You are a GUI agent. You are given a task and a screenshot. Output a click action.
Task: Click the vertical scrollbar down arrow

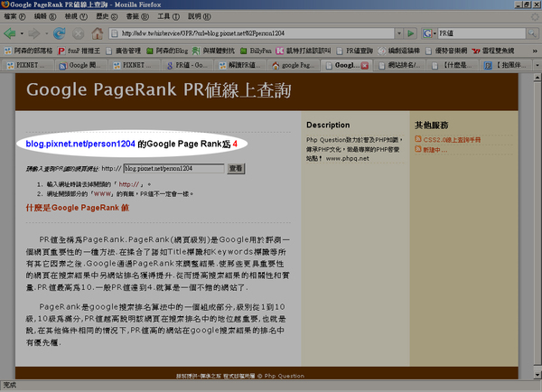click(x=537, y=375)
